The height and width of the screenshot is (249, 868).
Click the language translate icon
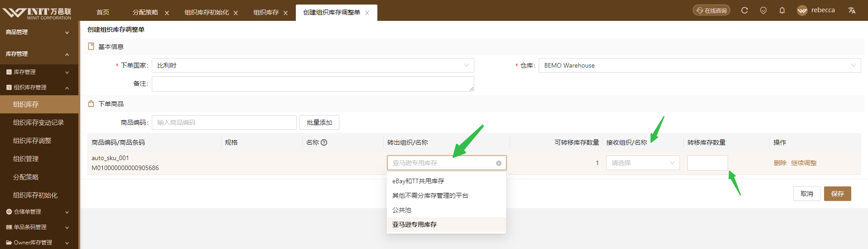pyautogui.click(x=852, y=10)
